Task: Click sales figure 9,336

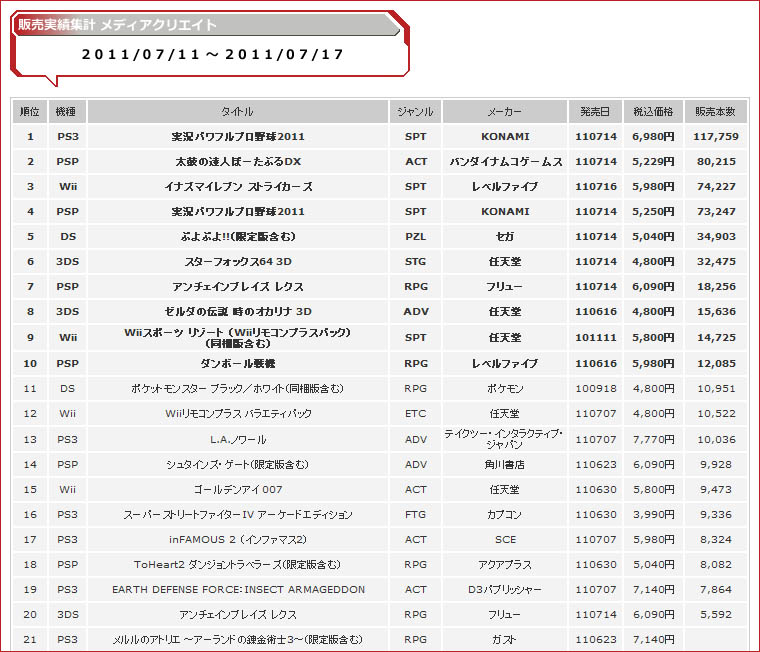Action: coord(716,515)
